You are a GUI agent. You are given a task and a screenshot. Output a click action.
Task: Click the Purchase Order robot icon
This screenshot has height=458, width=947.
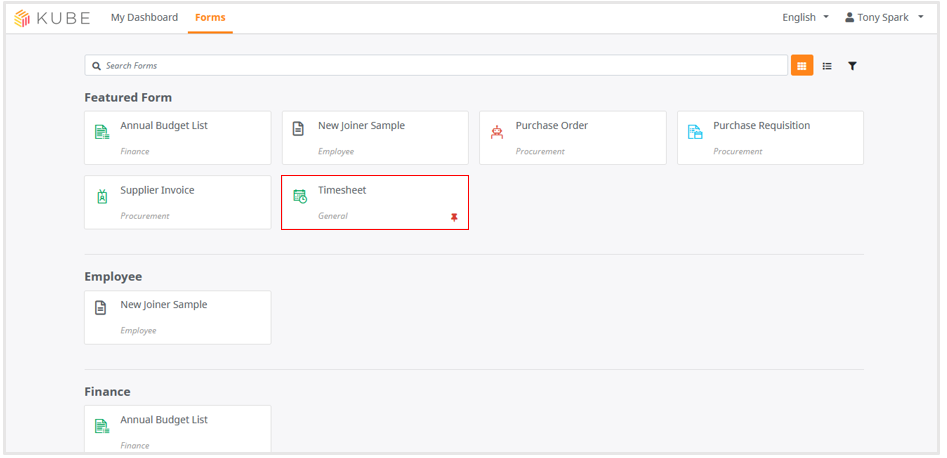[x=496, y=132]
